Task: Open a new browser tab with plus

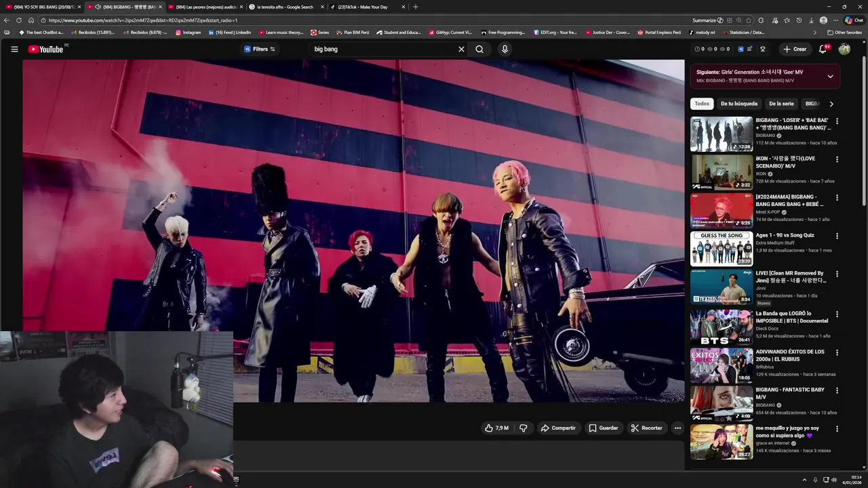Action: point(416,7)
